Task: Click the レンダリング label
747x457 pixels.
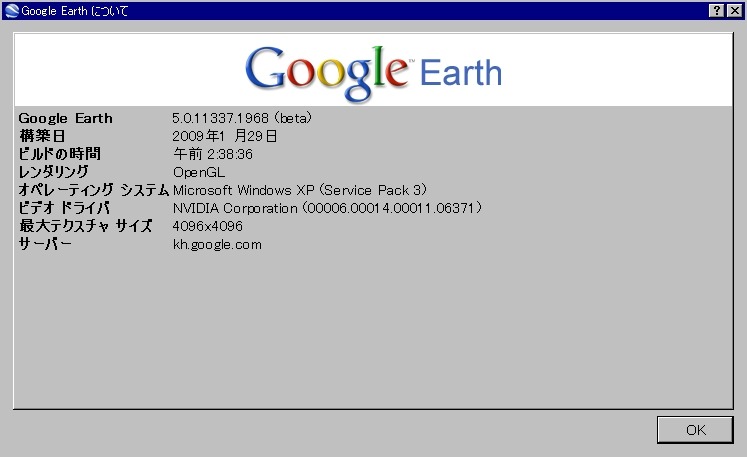Action: pos(54,172)
